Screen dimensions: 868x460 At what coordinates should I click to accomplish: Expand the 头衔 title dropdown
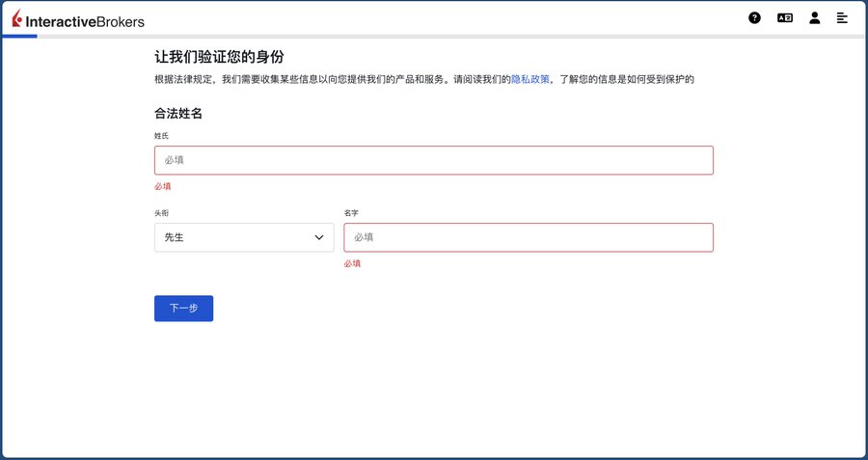pyautogui.click(x=244, y=237)
